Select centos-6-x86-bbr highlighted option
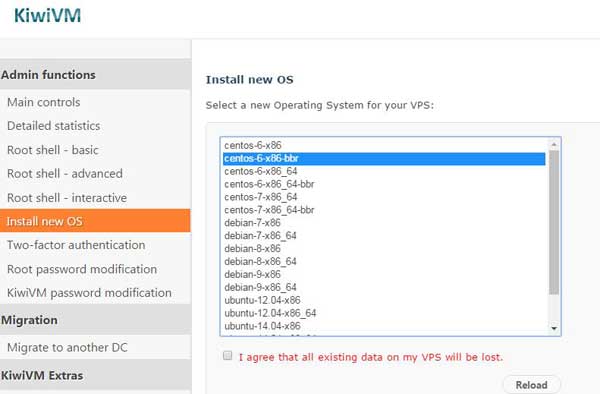Image resolution: width=600 pixels, height=394 pixels. (x=384, y=158)
